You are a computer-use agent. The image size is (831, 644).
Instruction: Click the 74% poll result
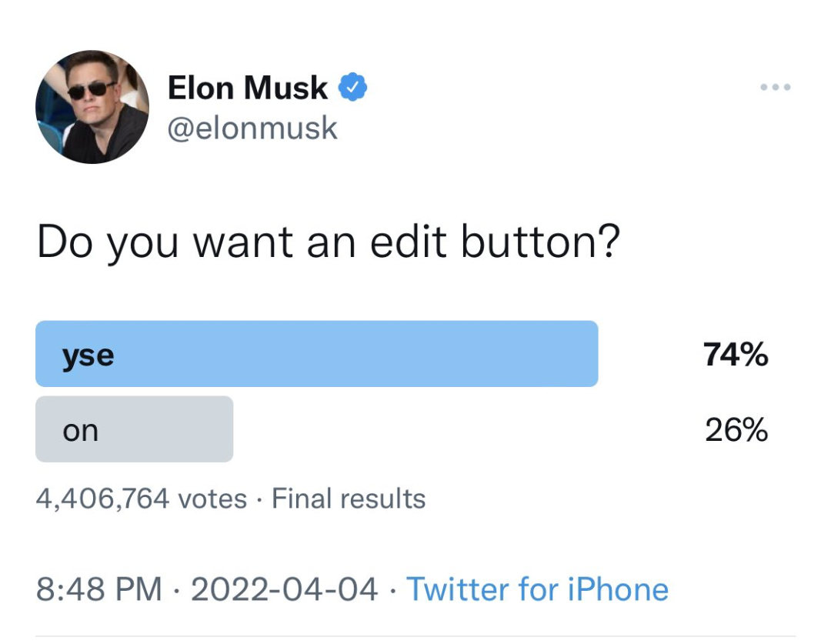pos(736,355)
